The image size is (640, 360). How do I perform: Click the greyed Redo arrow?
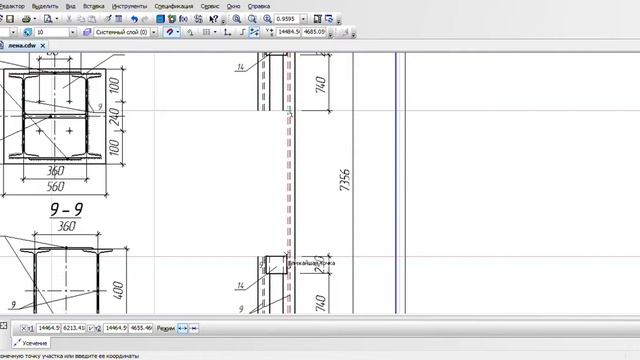pyautogui.click(x=145, y=19)
